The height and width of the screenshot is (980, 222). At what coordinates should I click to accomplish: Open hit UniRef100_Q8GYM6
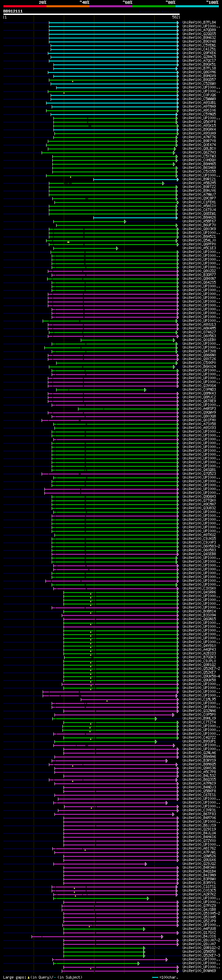point(199,72)
